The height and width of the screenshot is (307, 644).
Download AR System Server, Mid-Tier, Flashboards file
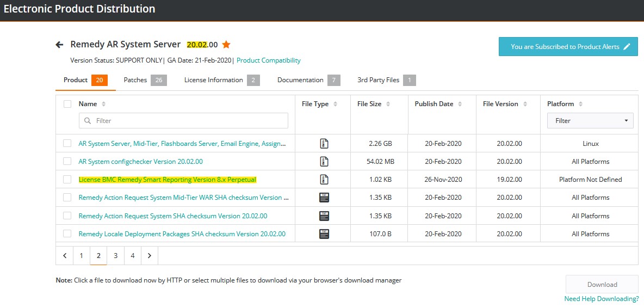point(182,144)
